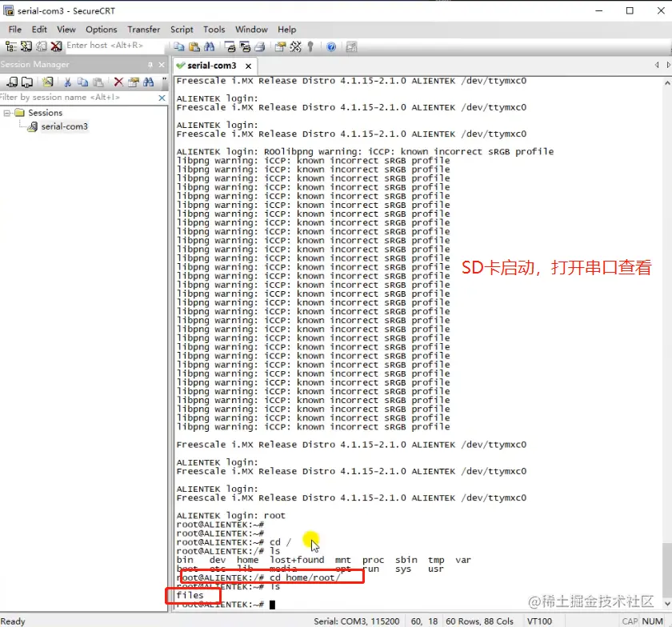Click VT100 emulation status text
672x627 pixels.
539,621
